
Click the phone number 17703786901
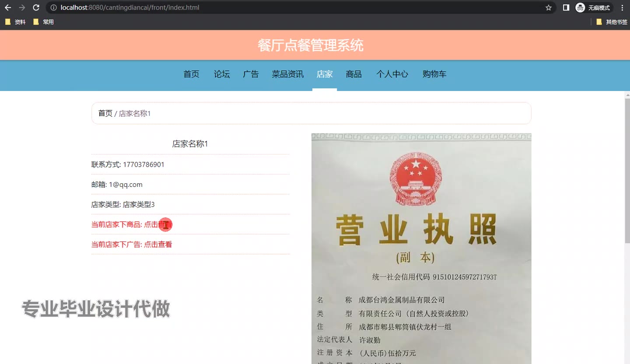(143, 164)
